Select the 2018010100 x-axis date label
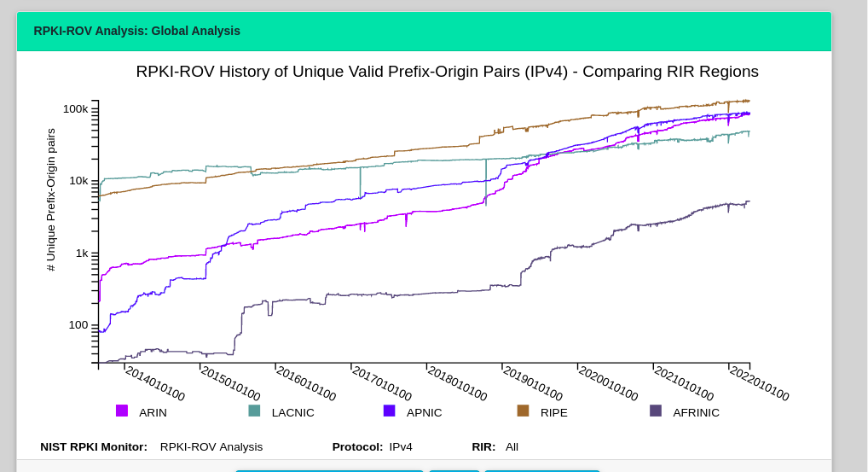 [457, 383]
